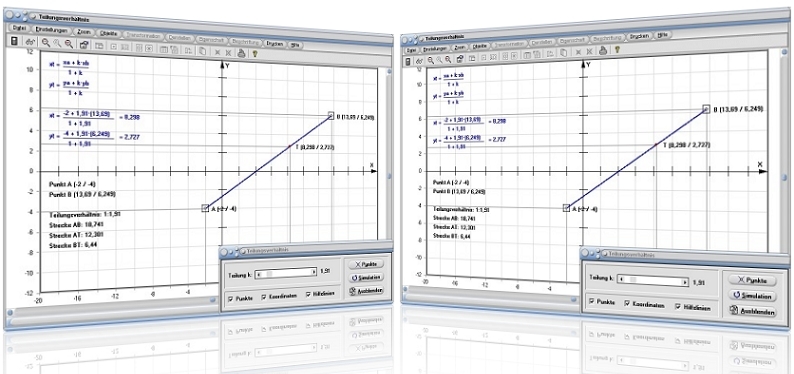
Task: Click the first magnifier zoom-in icon in left window
Action: point(46,43)
